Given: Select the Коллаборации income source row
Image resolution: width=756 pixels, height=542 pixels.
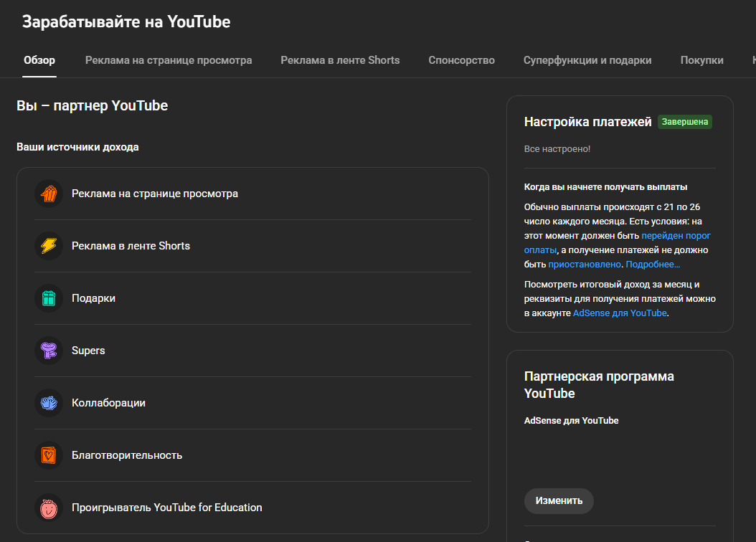Looking at the screenshot, I should click(252, 403).
